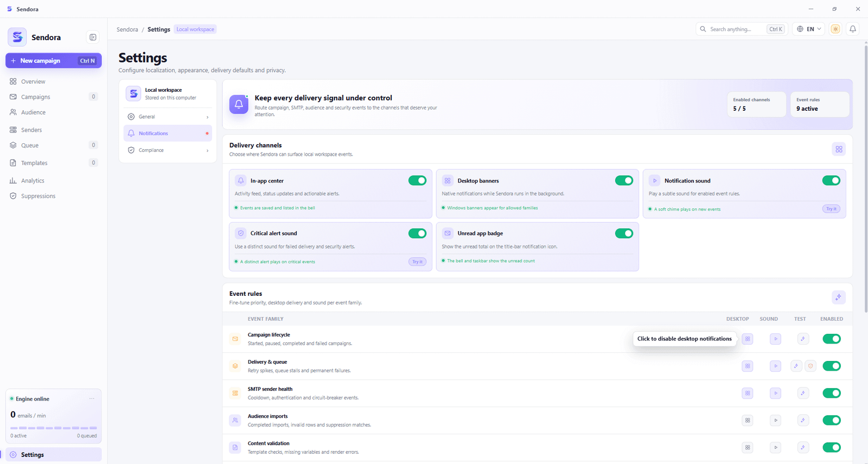868x464 pixels.
Task: Try the Critical alert sound
Action: click(417, 262)
